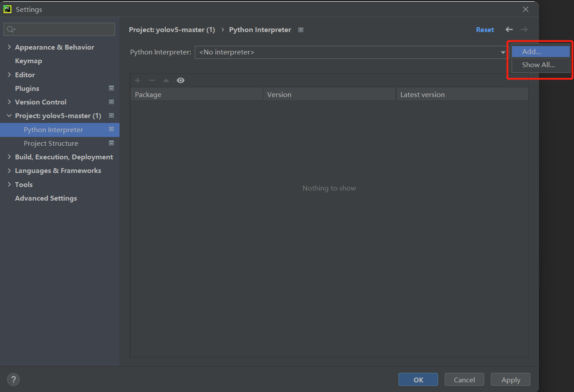The image size is (574, 392).
Task: Open Advanced Settings page
Action: coord(46,198)
